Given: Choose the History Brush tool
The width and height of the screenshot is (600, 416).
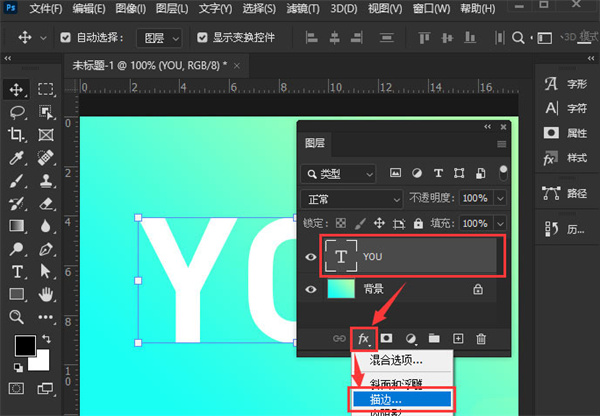Looking at the screenshot, I should click(x=16, y=203).
